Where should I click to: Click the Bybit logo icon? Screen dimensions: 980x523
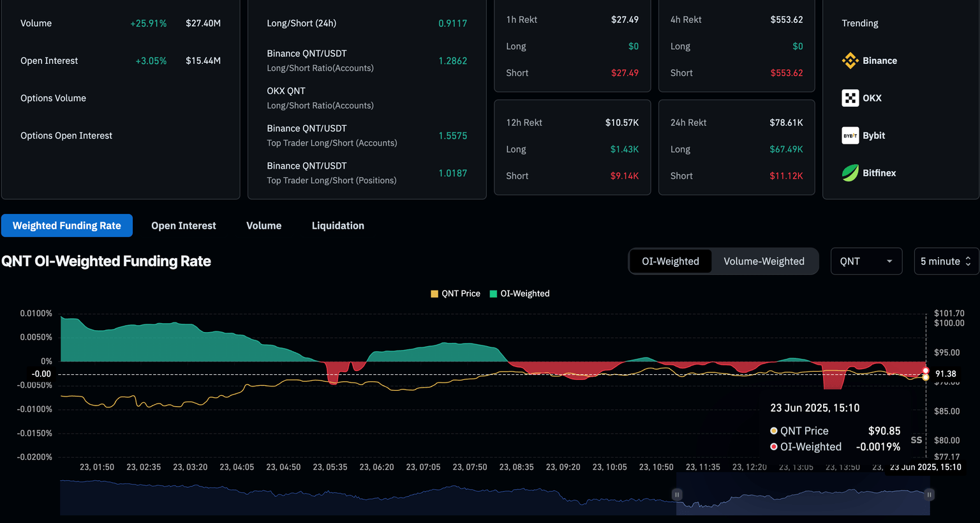(850, 135)
